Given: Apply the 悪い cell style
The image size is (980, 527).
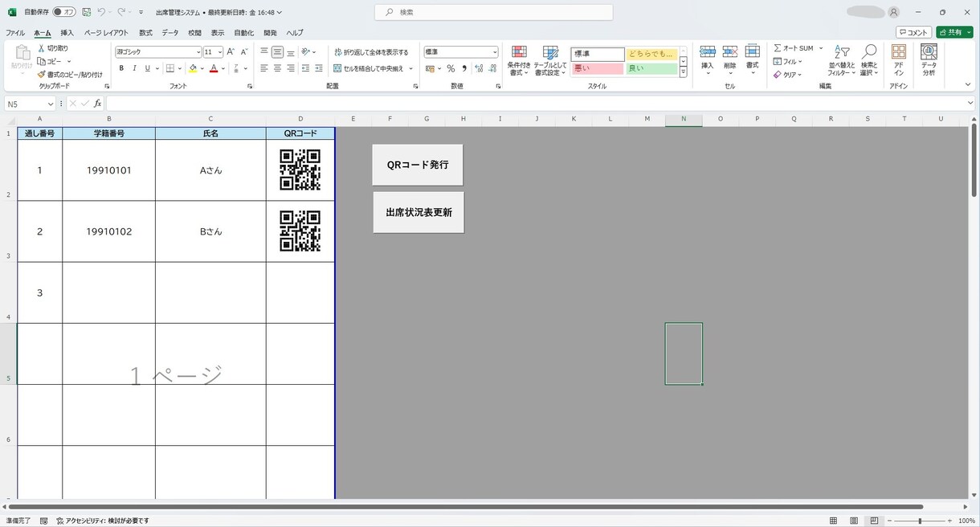Looking at the screenshot, I should pyautogui.click(x=598, y=69).
